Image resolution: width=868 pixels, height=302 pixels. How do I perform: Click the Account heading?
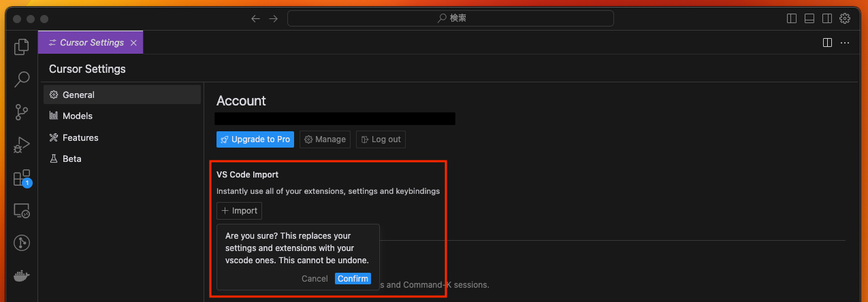pyautogui.click(x=241, y=101)
